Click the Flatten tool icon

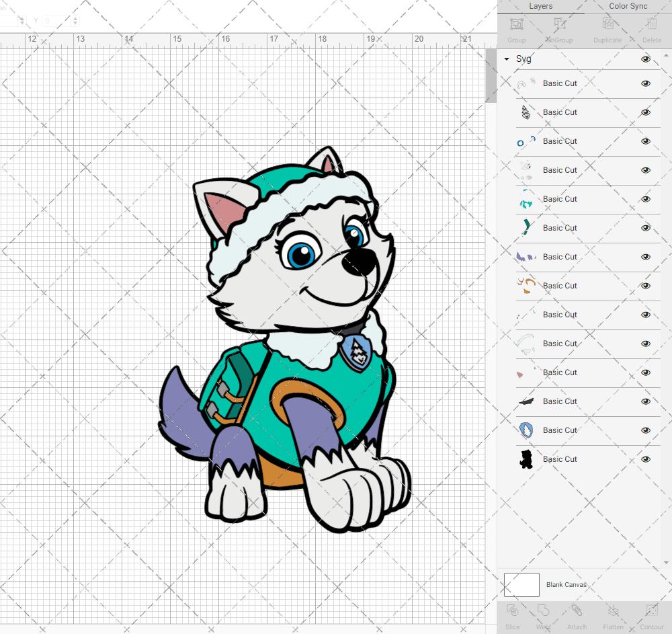[614, 610]
